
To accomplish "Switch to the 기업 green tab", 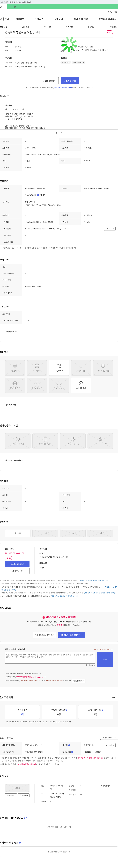I will [15, 7].
